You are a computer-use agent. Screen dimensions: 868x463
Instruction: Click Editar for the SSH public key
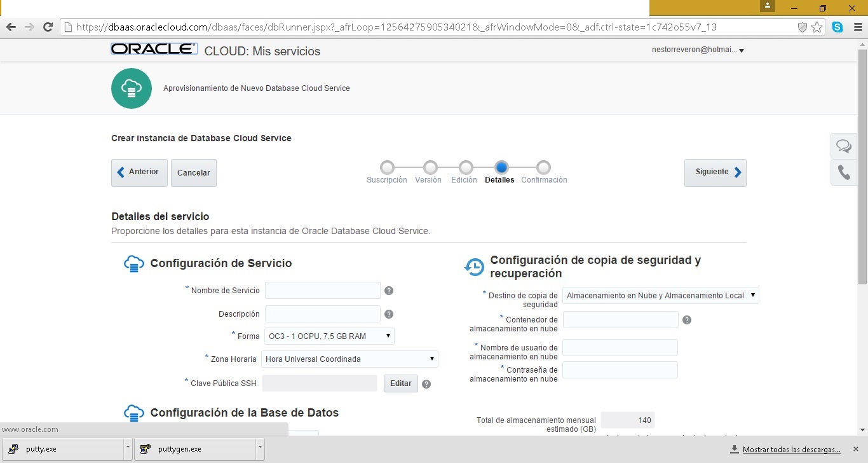pos(400,384)
